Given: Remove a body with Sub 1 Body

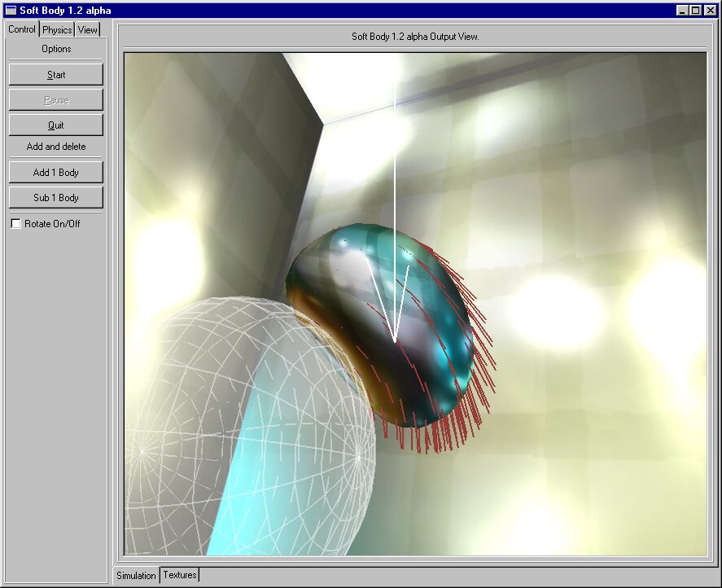Looking at the screenshot, I should click(x=56, y=198).
